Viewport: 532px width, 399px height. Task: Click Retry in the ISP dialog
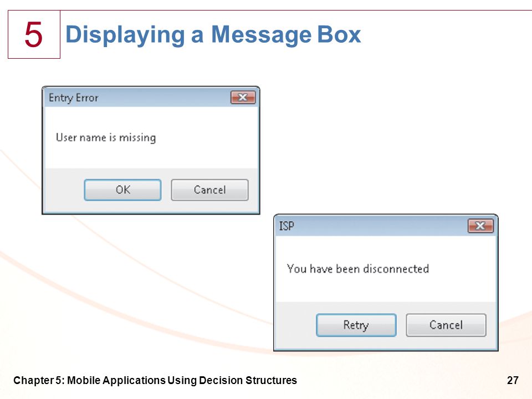pos(356,325)
